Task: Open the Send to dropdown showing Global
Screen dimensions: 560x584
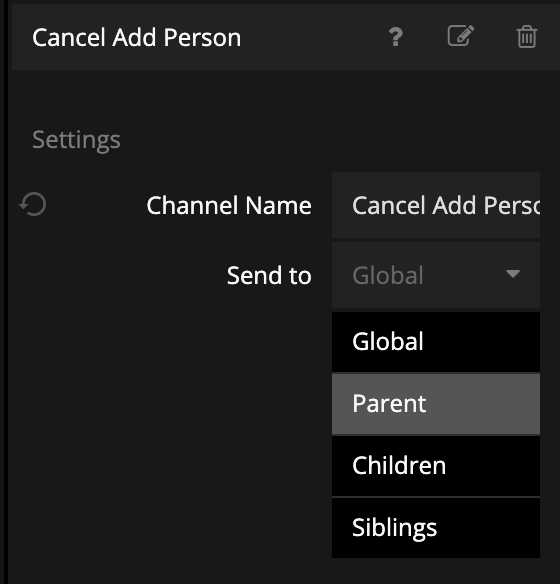Action: click(436, 275)
